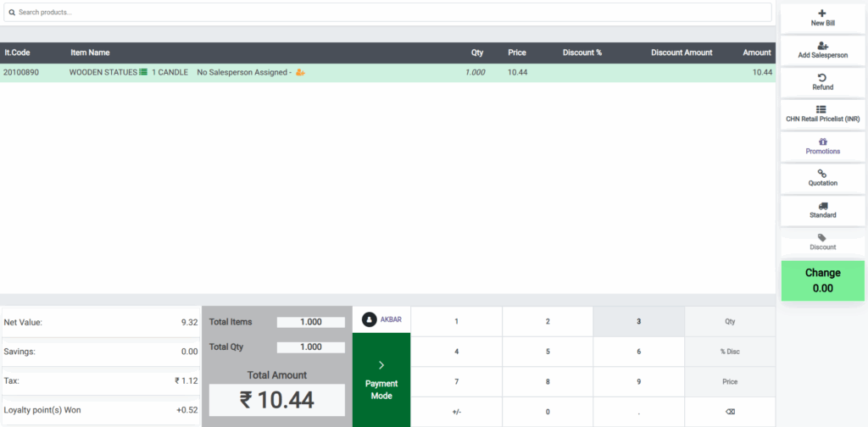868x427 pixels.
Task: Tap the +/- sign key
Action: (x=456, y=412)
